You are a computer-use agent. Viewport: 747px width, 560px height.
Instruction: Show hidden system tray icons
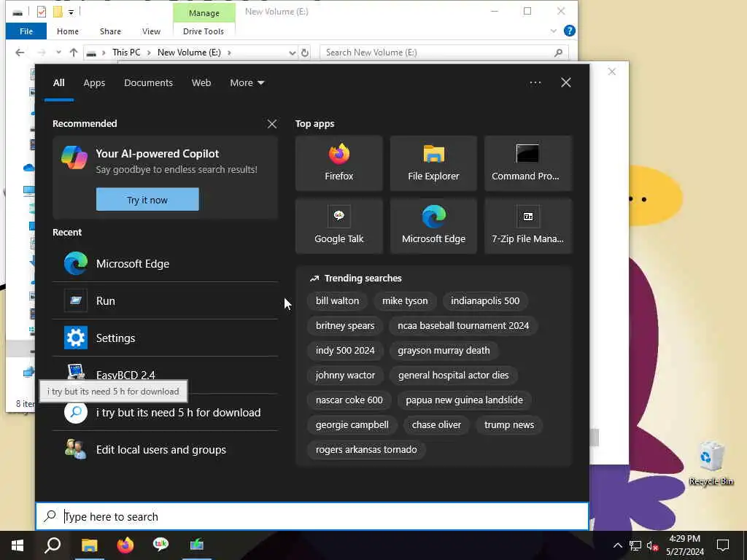tap(617, 545)
